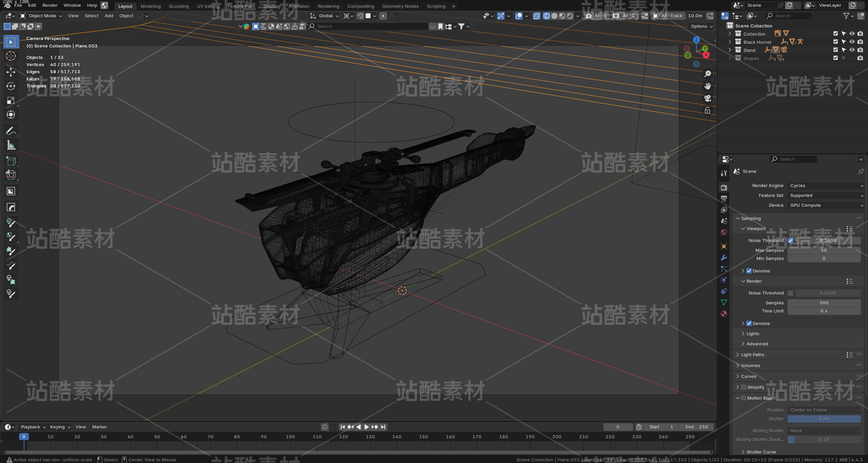This screenshot has height=463, width=868.
Task: Open the Options dropdown in viewport
Action: point(701,26)
